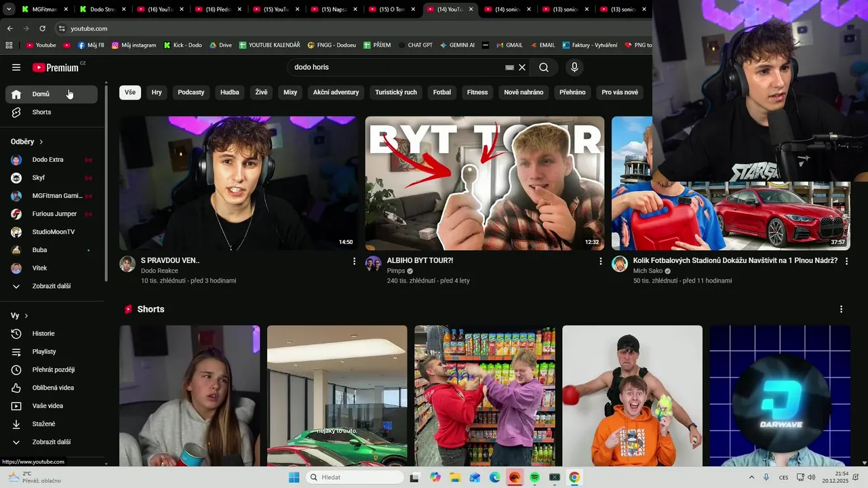The height and width of the screenshot is (488, 868).
Task: Open YOUTUBE KALENDÁŘ bookmark
Action: [x=269, y=45]
